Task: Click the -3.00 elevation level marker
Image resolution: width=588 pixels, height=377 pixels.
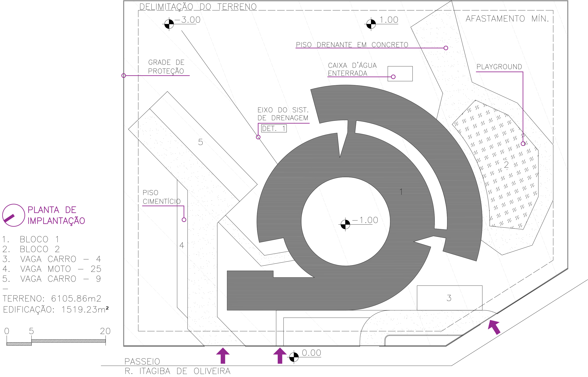Action: pyautogui.click(x=169, y=24)
